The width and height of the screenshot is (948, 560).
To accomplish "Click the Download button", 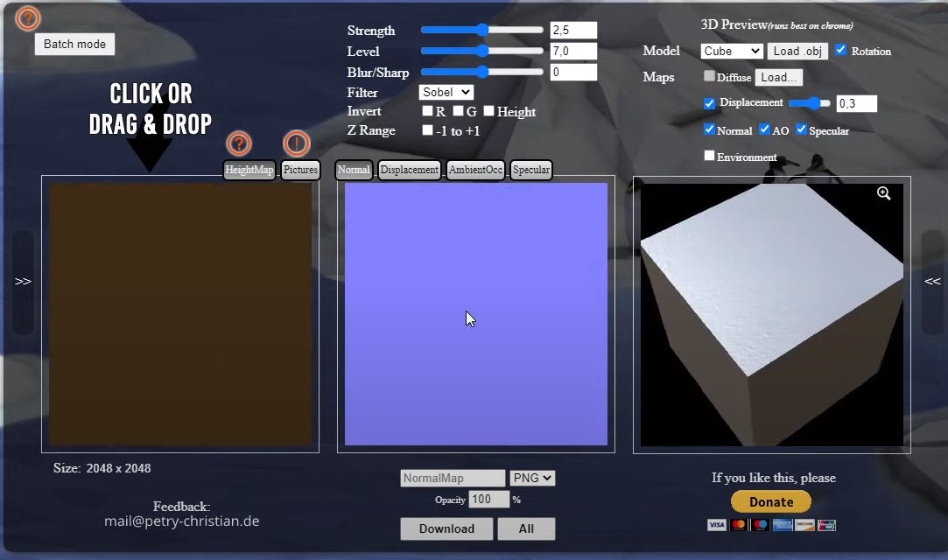I will pyautogui.click(x=446, y=528).
